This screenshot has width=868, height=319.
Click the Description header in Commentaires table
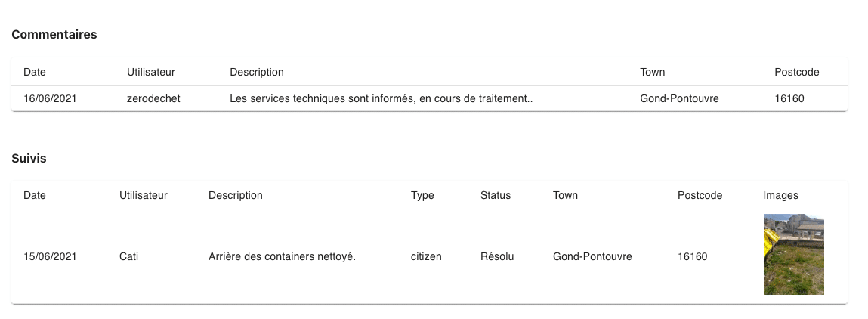[x=257, y=72]
